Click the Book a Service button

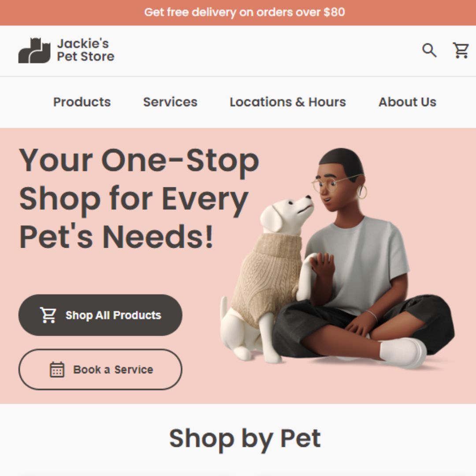pyautogui.click(x=100, y=369)
